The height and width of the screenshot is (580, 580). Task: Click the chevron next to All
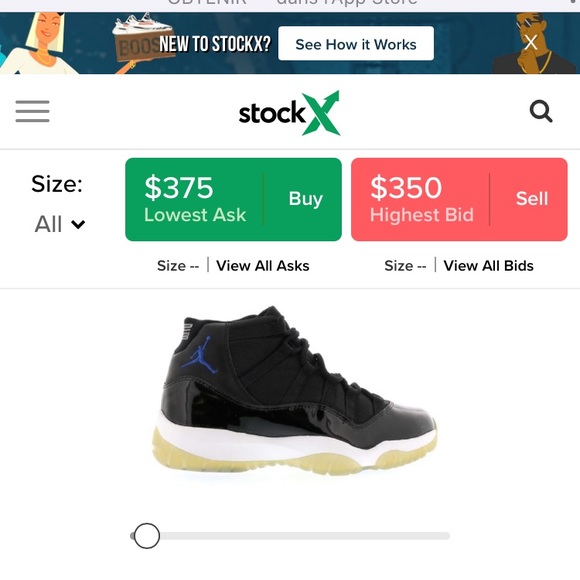(x=78, y=225)
